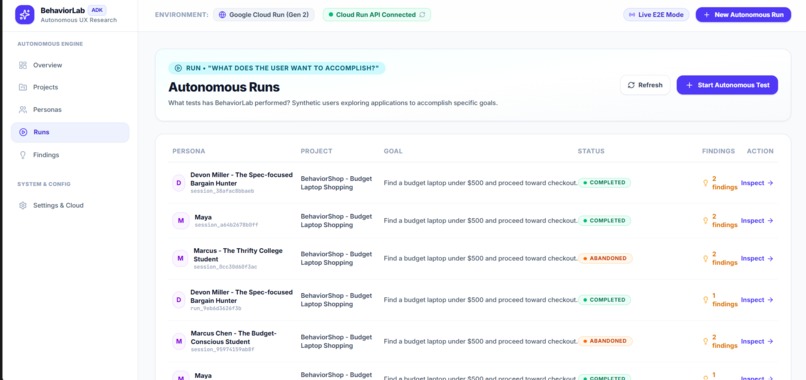Click the Projects folder icon in sidebar
The image size is (806, 380).
click(x=23, y=87)
